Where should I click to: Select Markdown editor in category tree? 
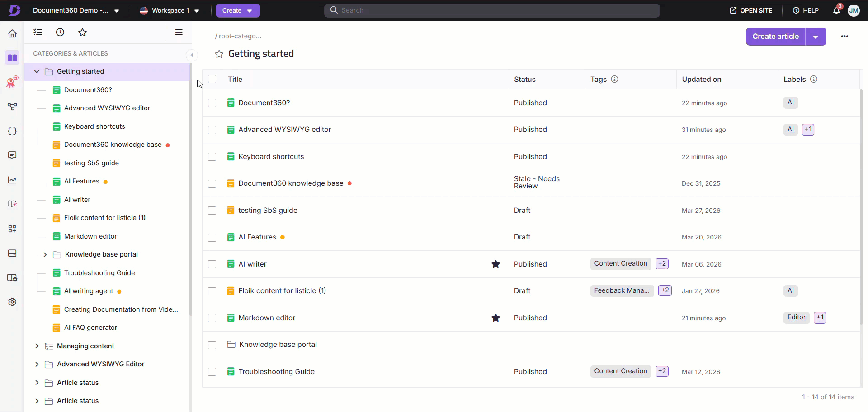(x=90, y=236)
